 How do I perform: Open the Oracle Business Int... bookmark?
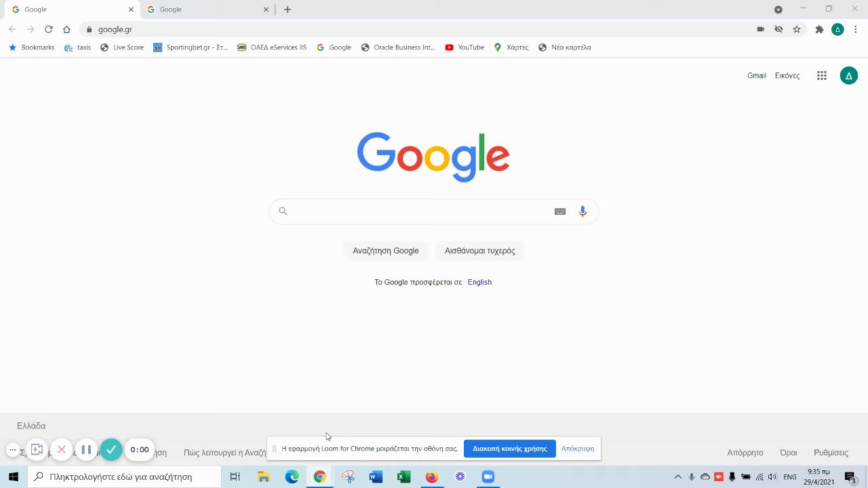pos(398,47)
